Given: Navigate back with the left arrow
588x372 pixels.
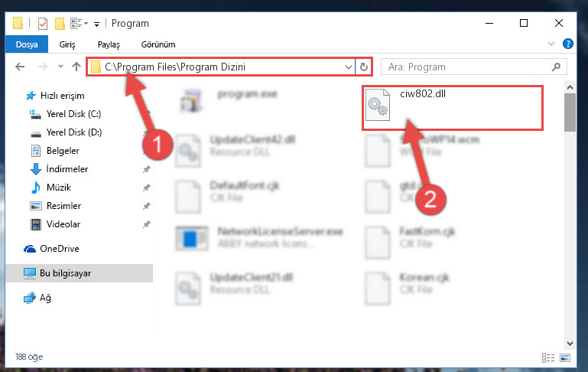Looking at the screenshot, I should [20, 67].
